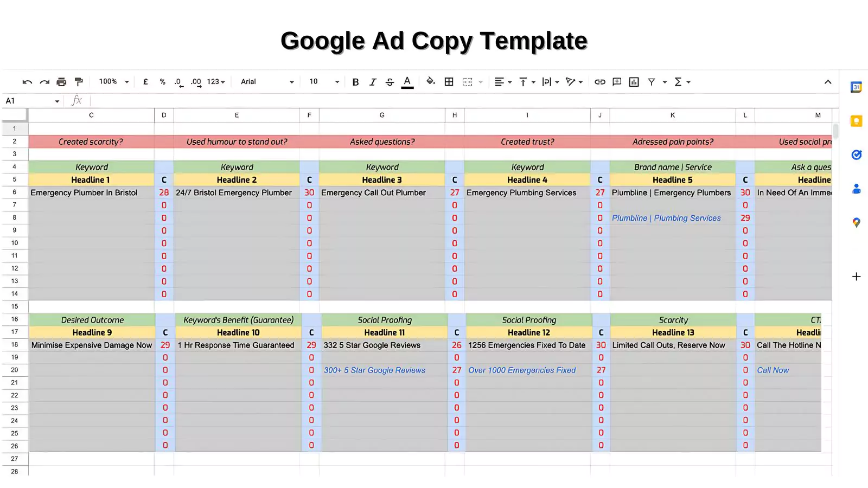This screenshot has width=868, height=488.
Task: Open Google Keep side panel icon
Action: click(x=856, y=121)
